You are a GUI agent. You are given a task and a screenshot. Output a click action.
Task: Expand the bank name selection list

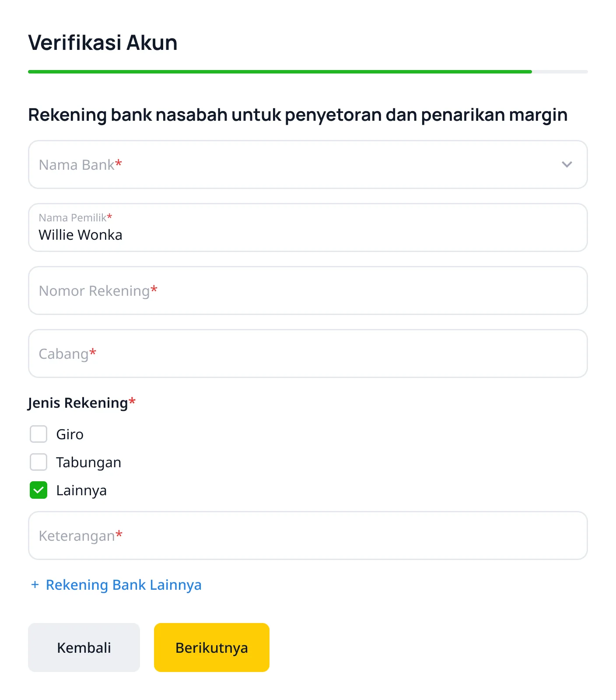567,164
